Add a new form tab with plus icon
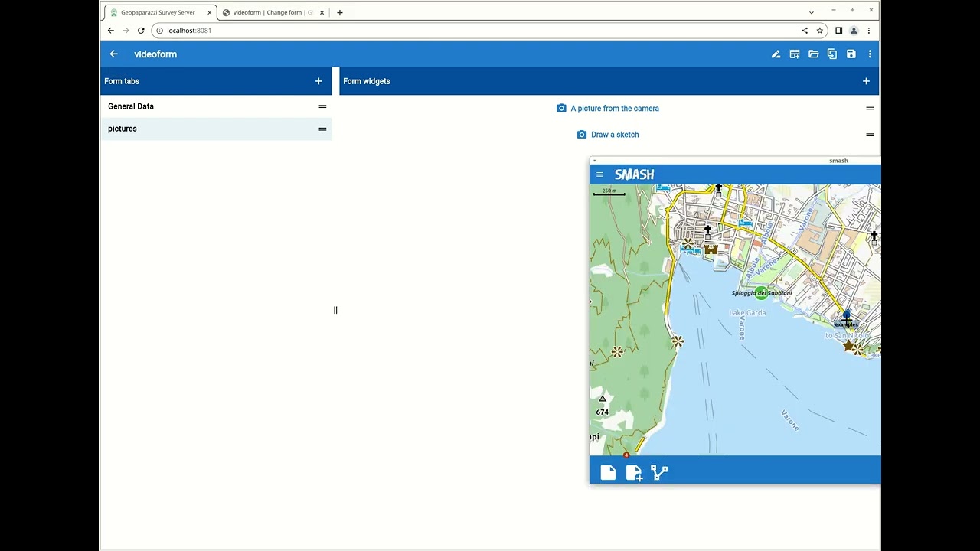980x551 pixels. [x=318, y=81]
